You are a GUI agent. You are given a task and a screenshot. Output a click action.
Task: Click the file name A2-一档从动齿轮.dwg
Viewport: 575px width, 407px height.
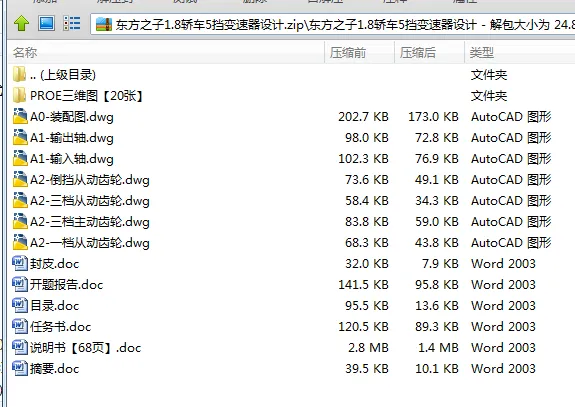89,243
